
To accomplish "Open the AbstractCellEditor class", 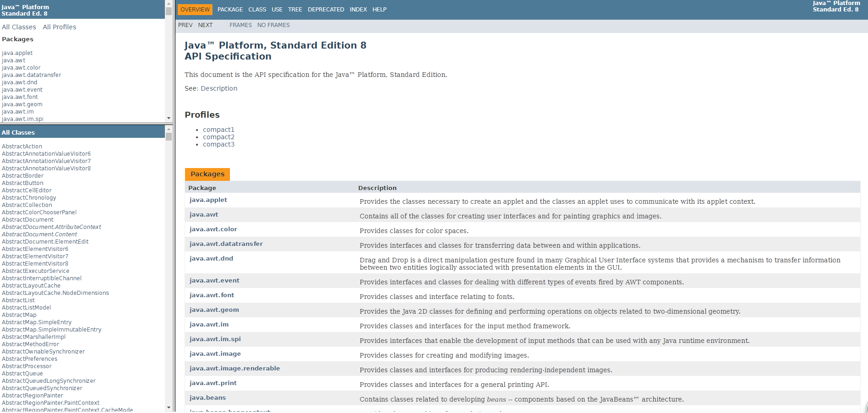I will coord(27,190).
